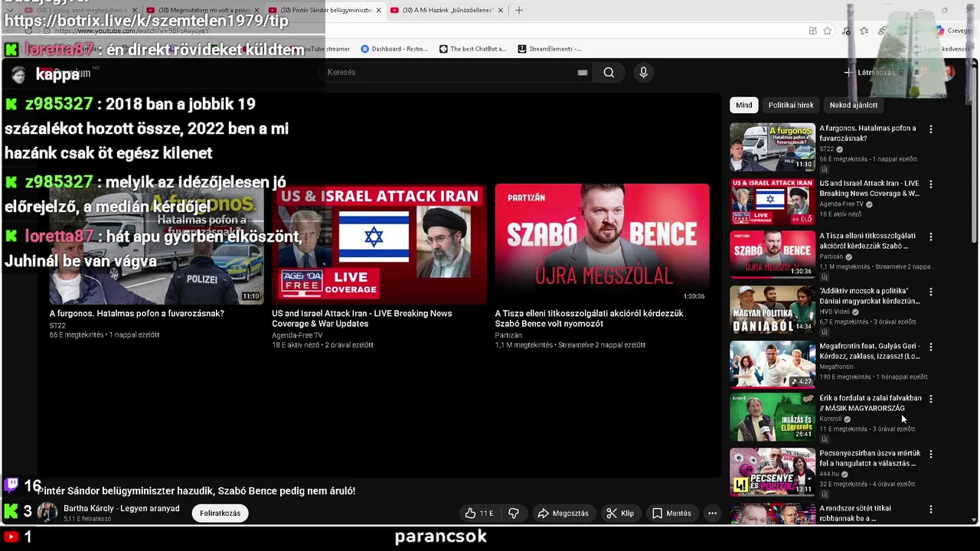Bookmark page with the star icon in address bar
This screenshot has height=551, width=980.
click(828, 31)
